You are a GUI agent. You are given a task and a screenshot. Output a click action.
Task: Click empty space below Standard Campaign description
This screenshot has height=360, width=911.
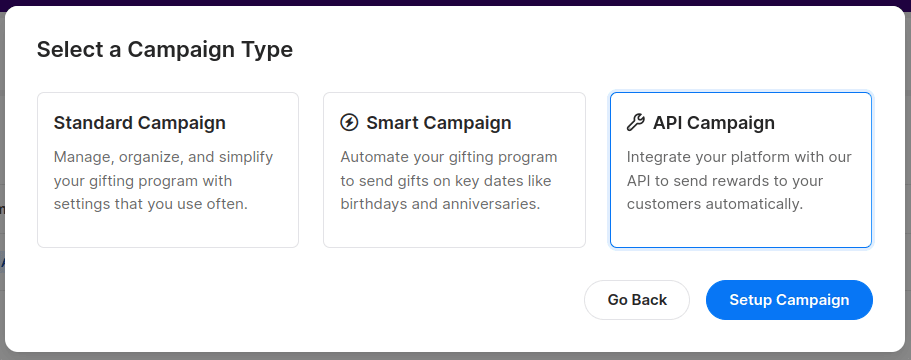pos(168,231)
